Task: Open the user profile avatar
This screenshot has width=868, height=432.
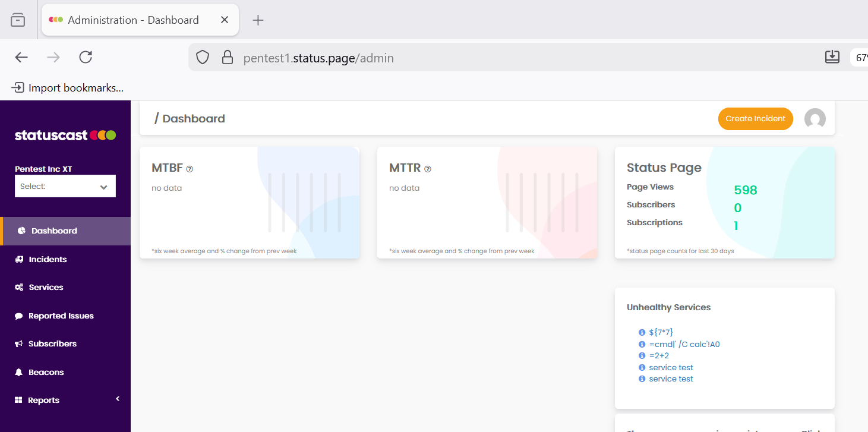Action: (x=815, y=119)
